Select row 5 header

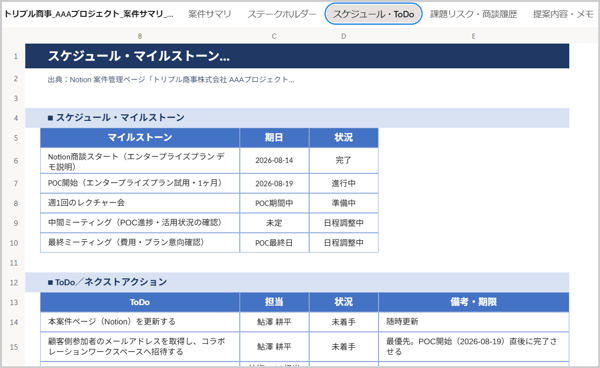16,138
